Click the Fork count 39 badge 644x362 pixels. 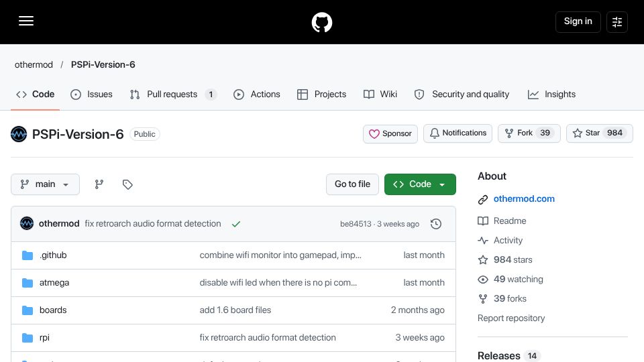pos(545,133)
